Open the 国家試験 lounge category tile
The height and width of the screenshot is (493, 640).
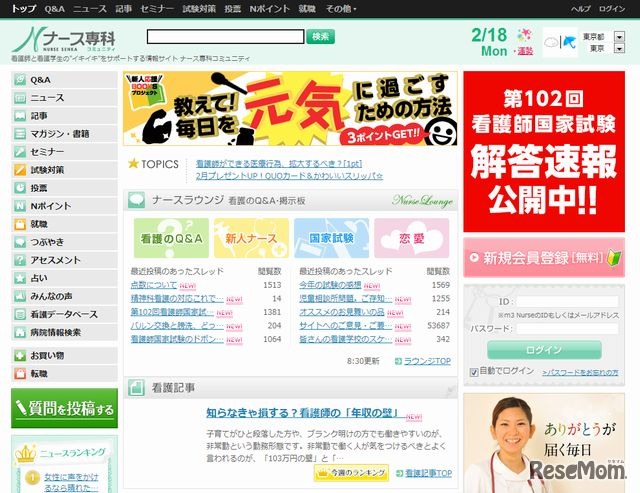331,238
